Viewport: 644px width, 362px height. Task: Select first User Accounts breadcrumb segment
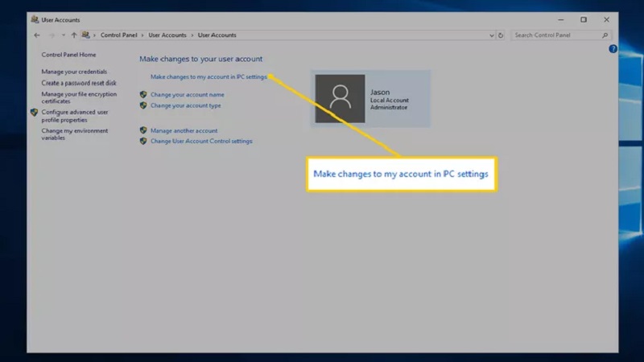[167, 35]
